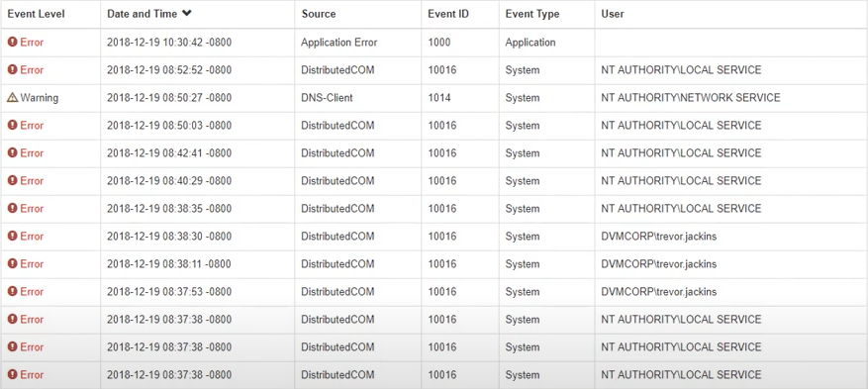Screen dimensions: 868x389
Task: Click the Event ID column header
Action: pos(447,14)
